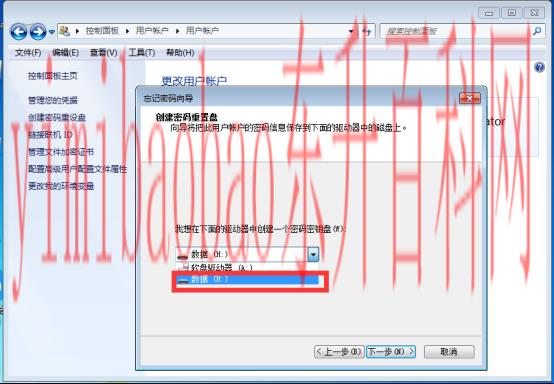Click the 取消 button
Screen dimensions: 554x384
coord(449,351)
